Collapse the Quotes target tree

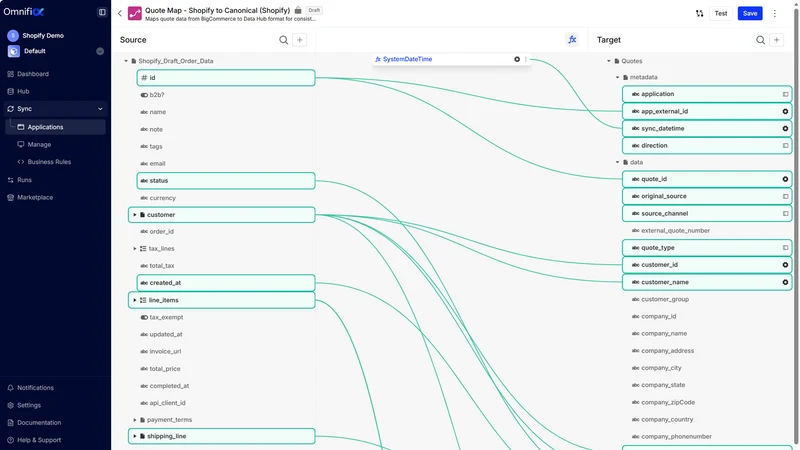coord(609,61)
